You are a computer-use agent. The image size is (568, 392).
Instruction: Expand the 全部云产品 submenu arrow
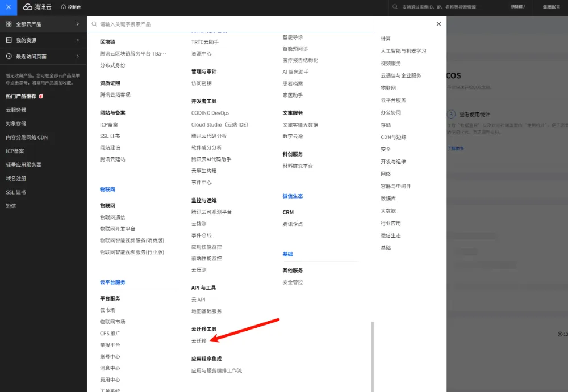click(x=77, y=24)
